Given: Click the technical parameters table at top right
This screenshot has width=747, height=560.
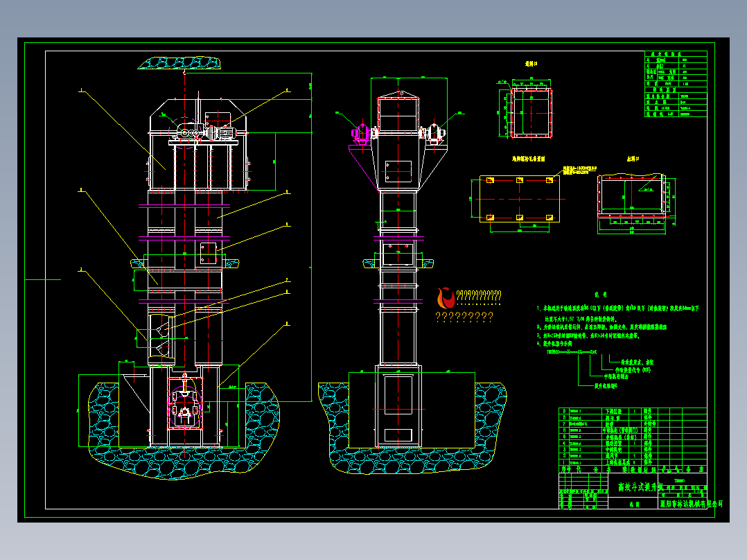Looking at the screenshot, I should point(676,84).
